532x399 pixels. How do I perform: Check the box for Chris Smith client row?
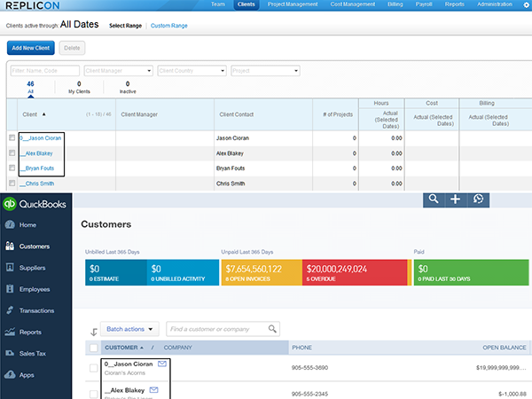(x=12, y=183)
